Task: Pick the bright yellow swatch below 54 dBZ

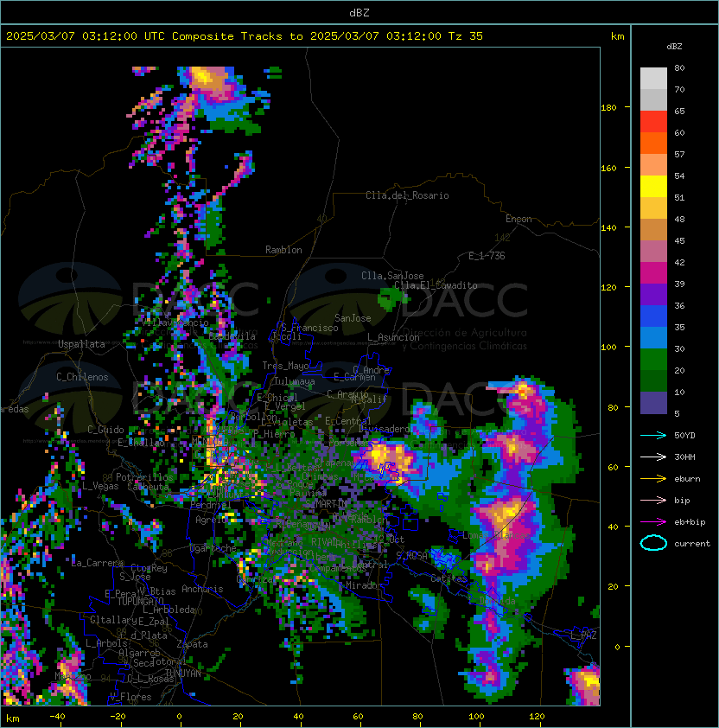Action: (653, 187)
